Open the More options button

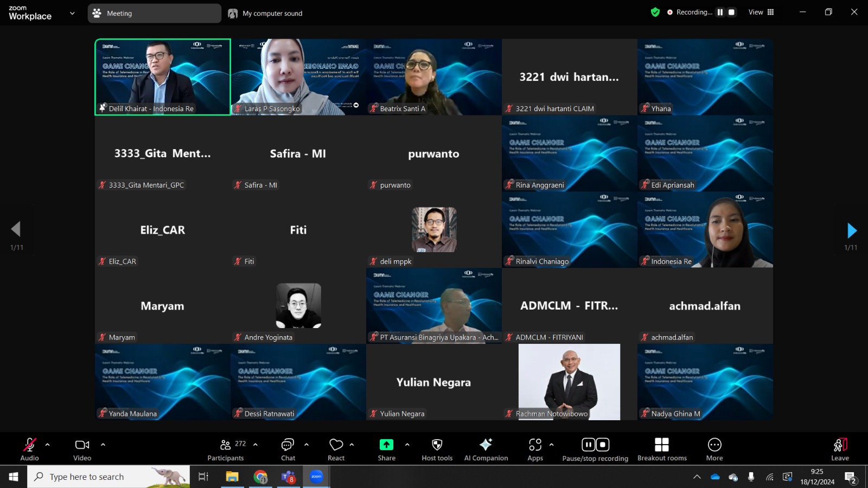714,450
